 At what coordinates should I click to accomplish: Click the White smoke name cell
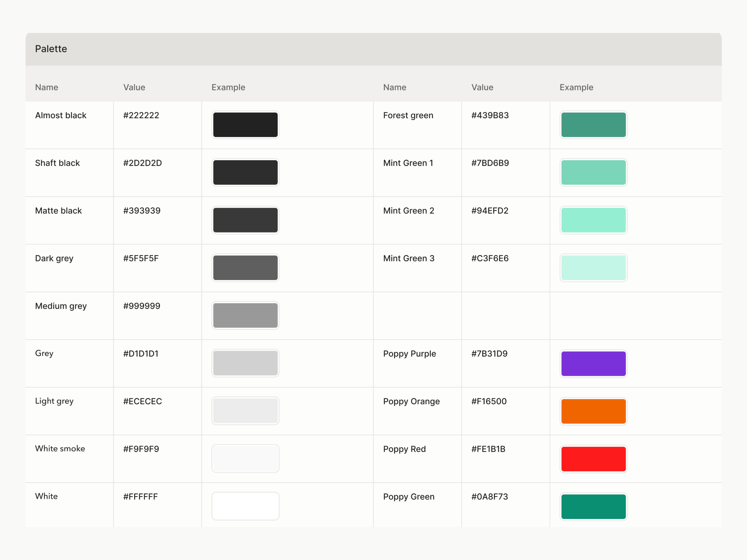pos(60,449)
